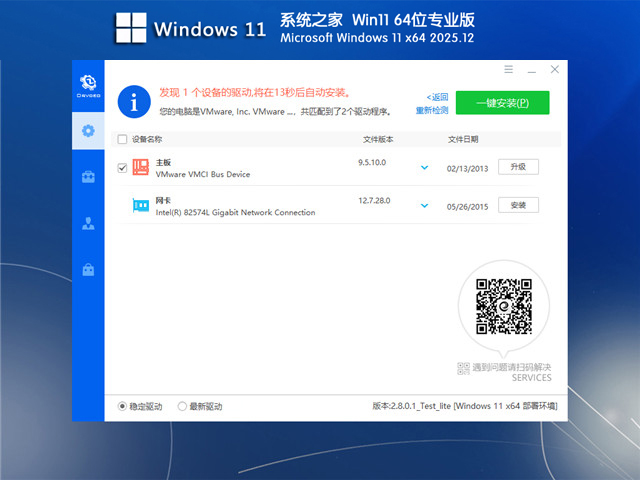640x480 pixels.
Task: Uncheck the VMware VMCI Bus Device checkbox
Action: pos(122,168)
